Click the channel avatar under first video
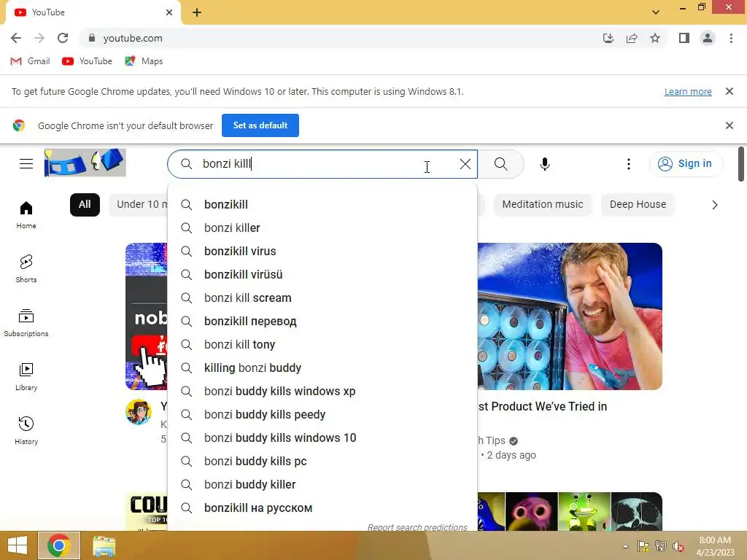The image size is (747, 560). (x=139, y=412)
